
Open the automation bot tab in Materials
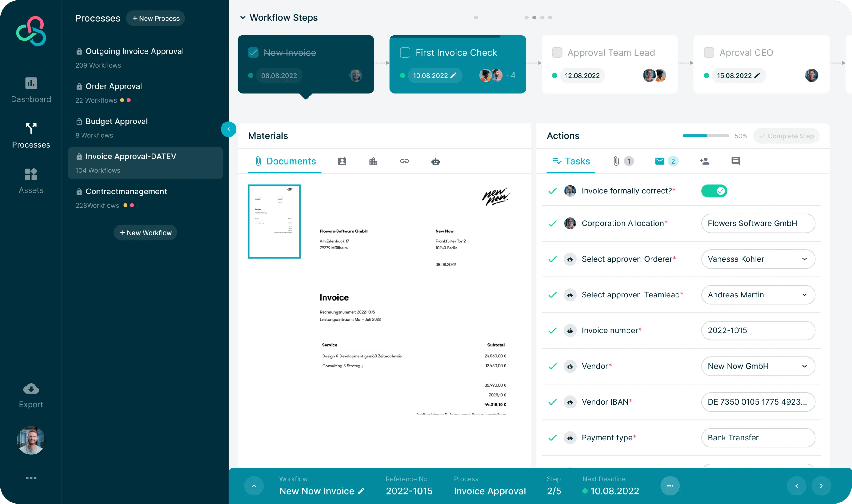click(x=436, y=161)
